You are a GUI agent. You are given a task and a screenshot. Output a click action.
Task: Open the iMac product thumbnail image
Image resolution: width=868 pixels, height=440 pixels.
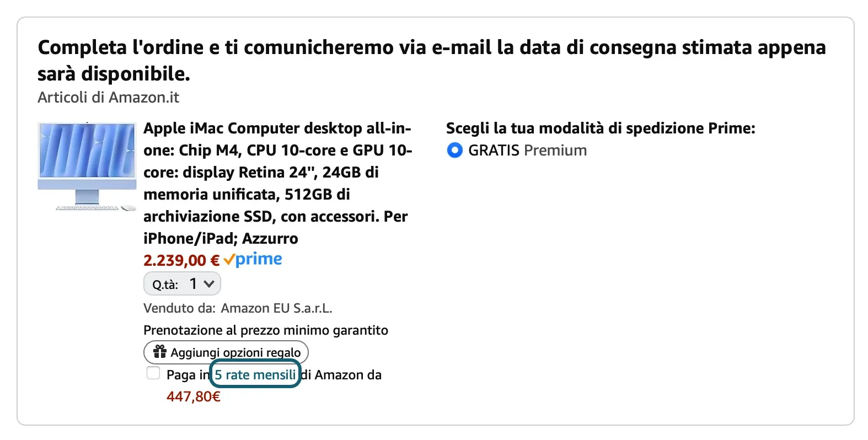[x=87, y=167]
